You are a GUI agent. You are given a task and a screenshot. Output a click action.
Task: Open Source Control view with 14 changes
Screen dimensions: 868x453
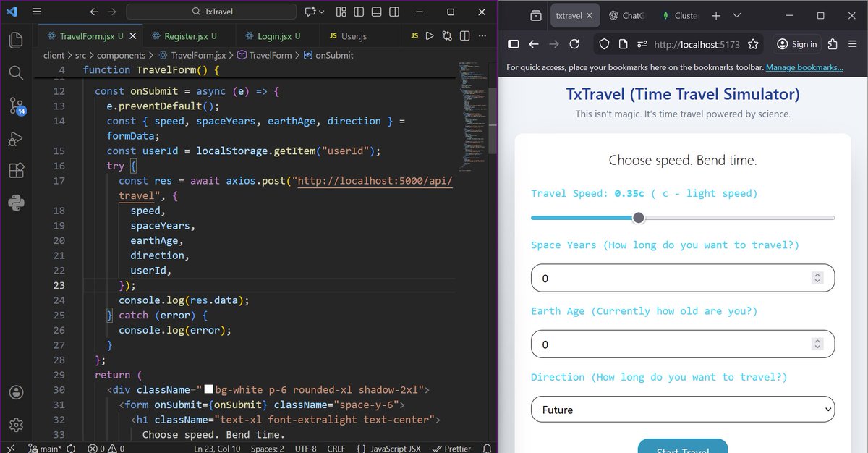click(x=17, y=106)
